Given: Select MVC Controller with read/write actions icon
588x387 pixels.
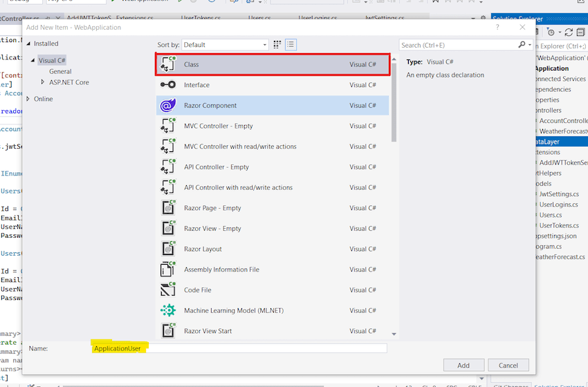Looking at the screenshot, I should tap(168, 147).
